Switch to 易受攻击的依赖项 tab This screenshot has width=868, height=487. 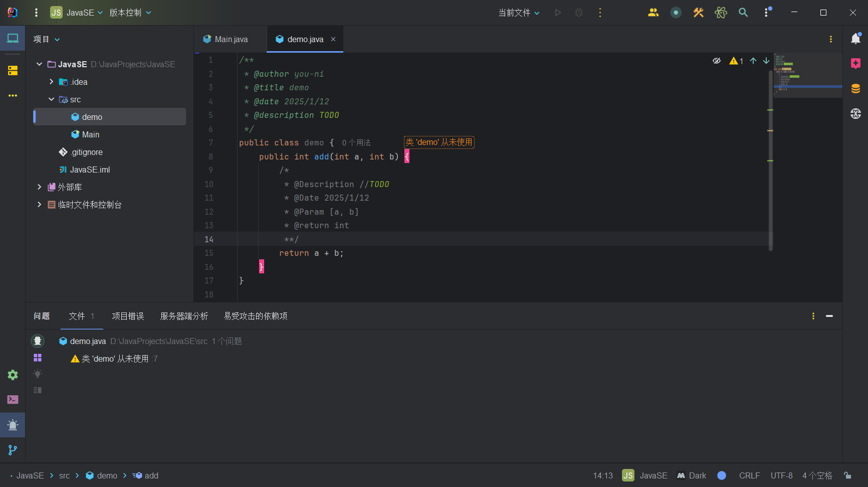[256, 316]
